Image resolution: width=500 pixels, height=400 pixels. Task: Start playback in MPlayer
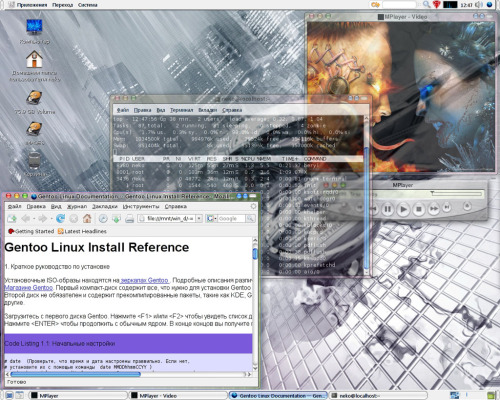click(403, 209)
